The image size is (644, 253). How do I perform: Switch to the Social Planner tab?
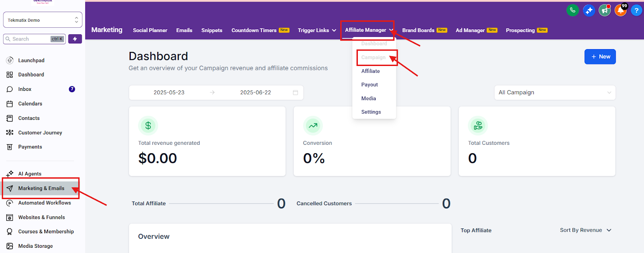pyautogui.click(x=150, y=30)
